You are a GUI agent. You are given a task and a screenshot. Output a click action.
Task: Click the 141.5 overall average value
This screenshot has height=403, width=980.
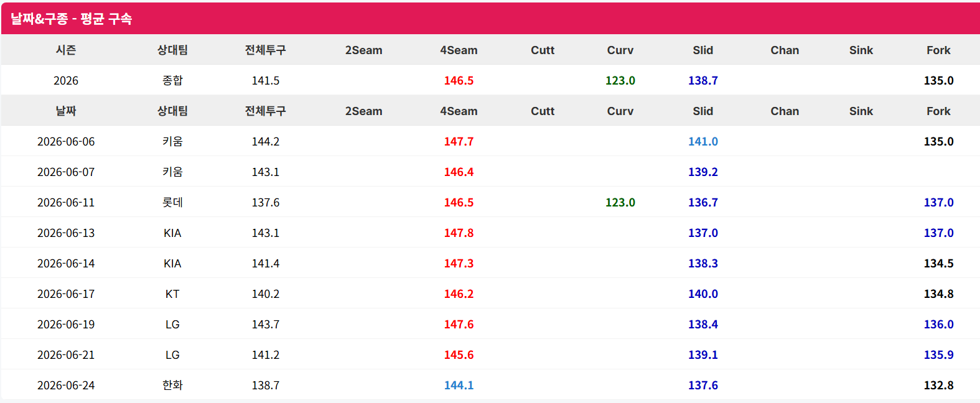tap(266, 81)
